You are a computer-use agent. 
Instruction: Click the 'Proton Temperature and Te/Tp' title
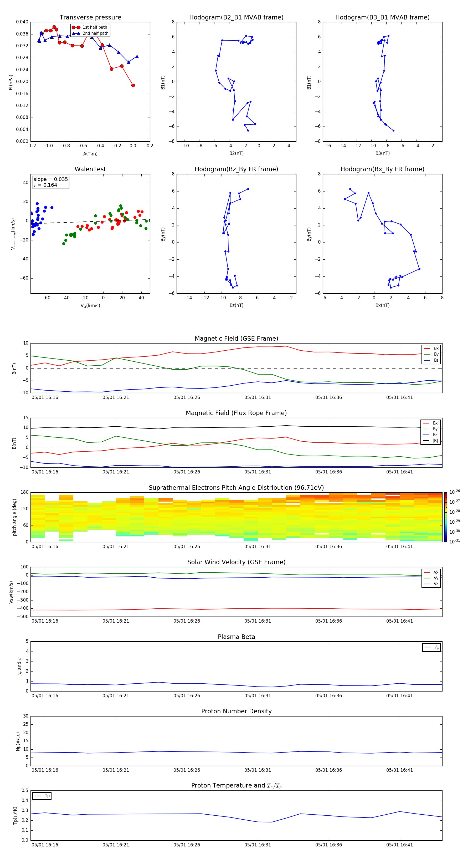pyautogui.click(x=236, y=785)
